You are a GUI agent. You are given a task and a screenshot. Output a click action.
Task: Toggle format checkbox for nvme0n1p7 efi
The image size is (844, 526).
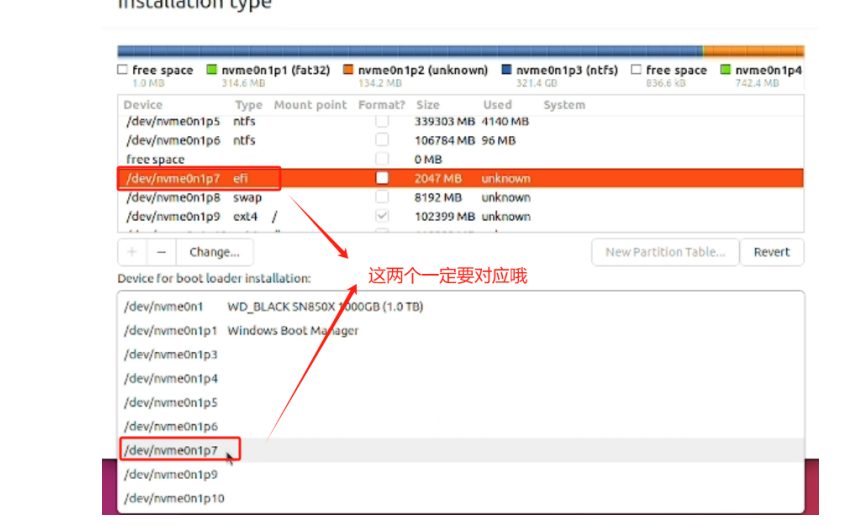pyautogui.click(x=382, y=178)
